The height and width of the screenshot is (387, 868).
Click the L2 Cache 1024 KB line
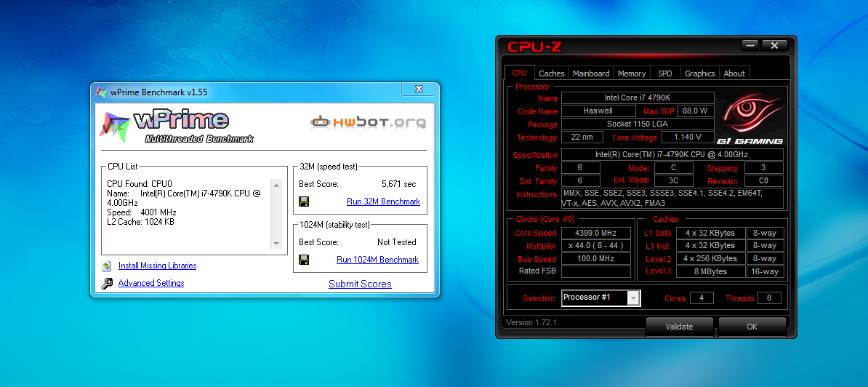140,222
